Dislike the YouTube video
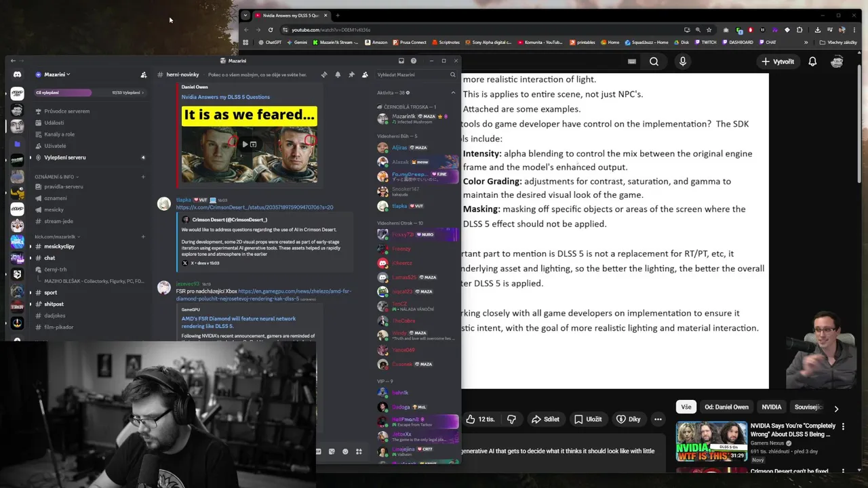Viewport: 868px width, 488px height. [512, 420]
